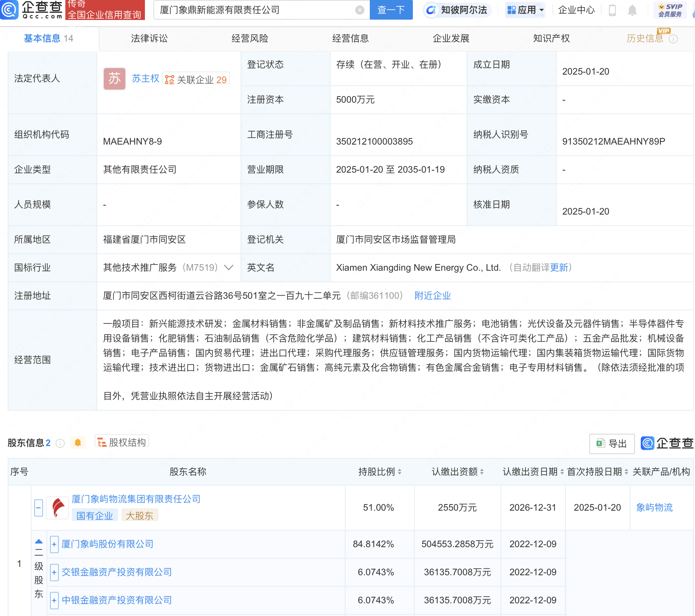The image size is (695, 616).
Task: Open 附近企业 nearby companies link
Action: point(432,296)
